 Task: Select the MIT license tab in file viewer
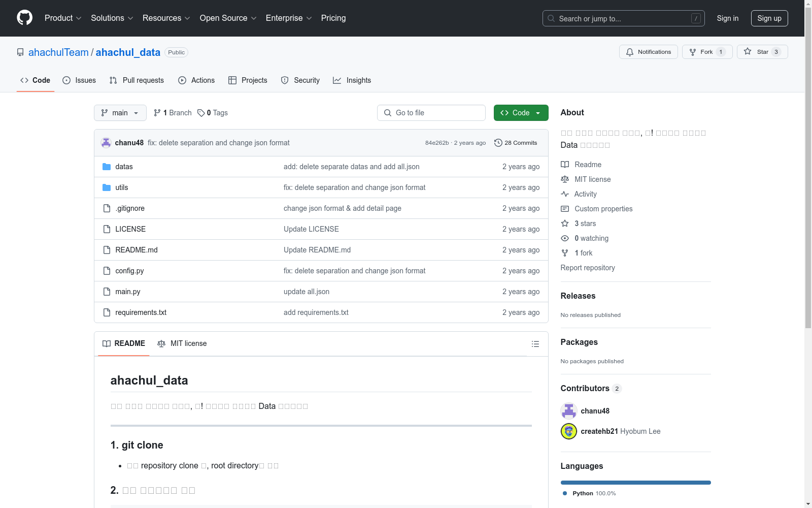click(x=182, y=343)
